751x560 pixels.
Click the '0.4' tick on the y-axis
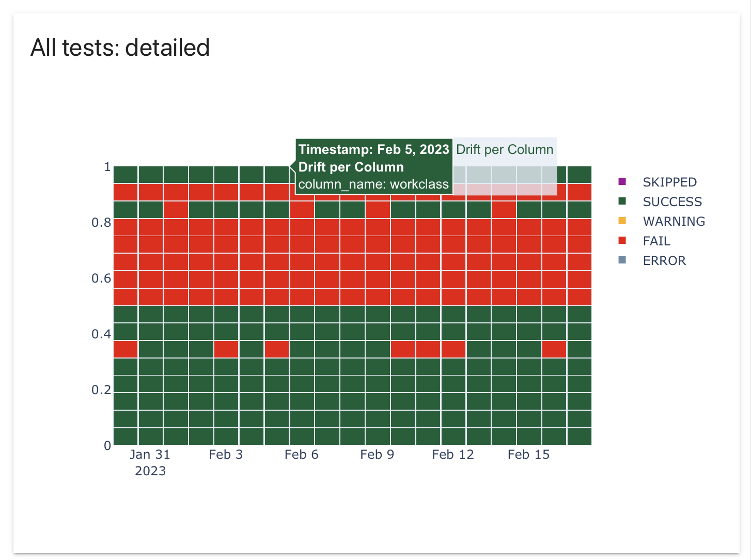[x=102, y=334]
